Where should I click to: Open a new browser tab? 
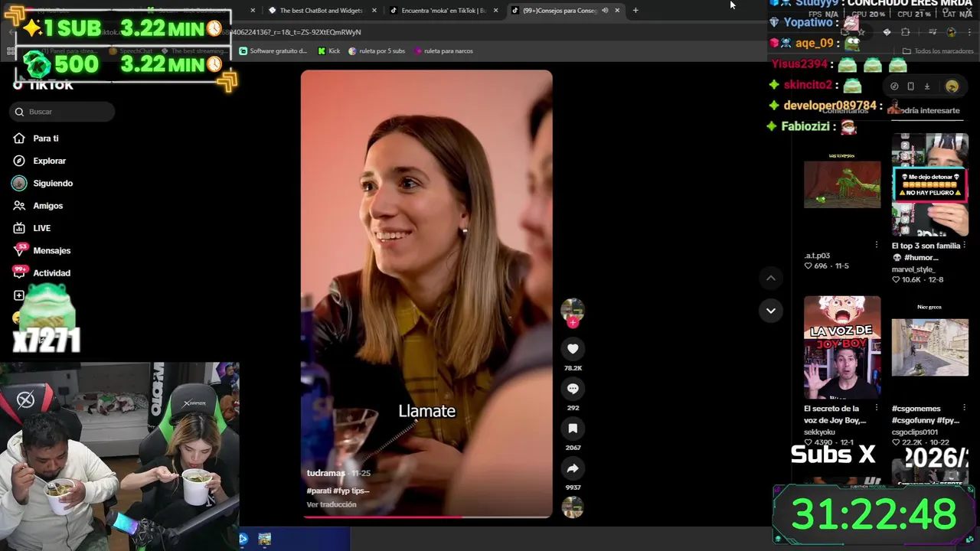[635, 11]
